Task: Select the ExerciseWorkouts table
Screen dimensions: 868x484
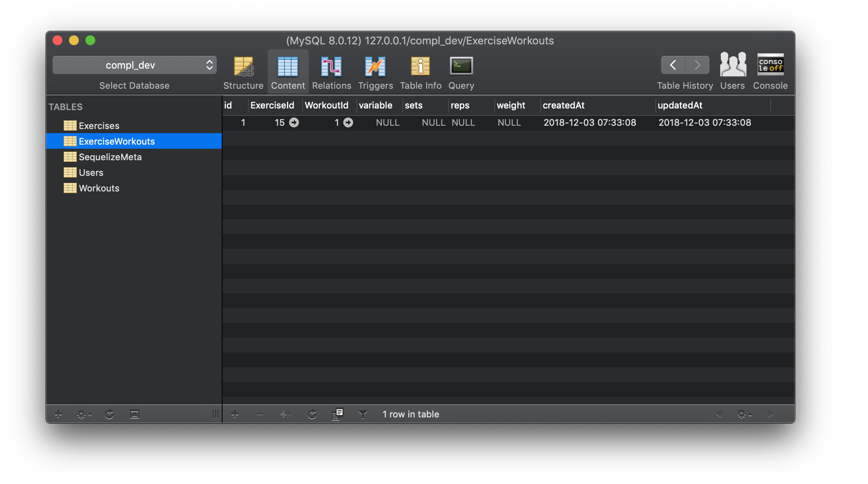Action: coord(134,141)
